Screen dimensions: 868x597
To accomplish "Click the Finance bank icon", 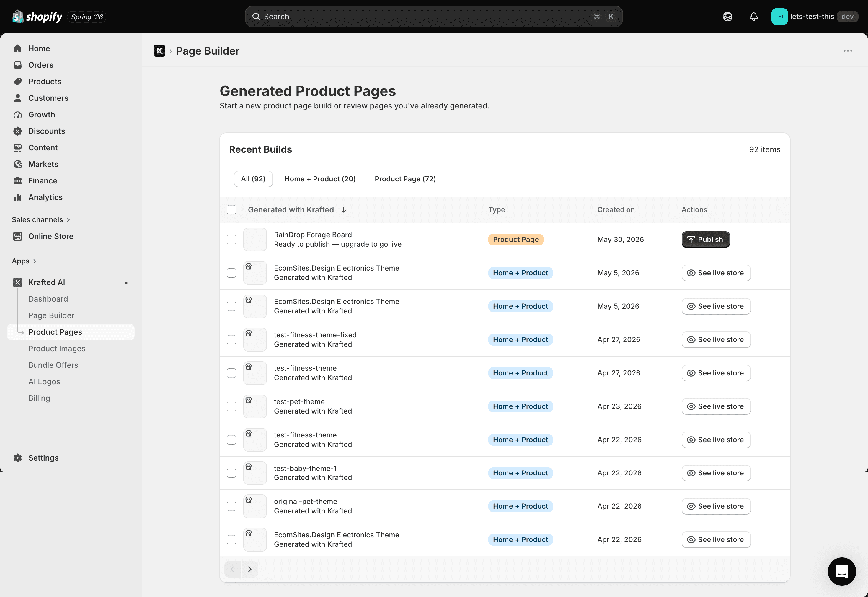I will click(x=18, y=181).
